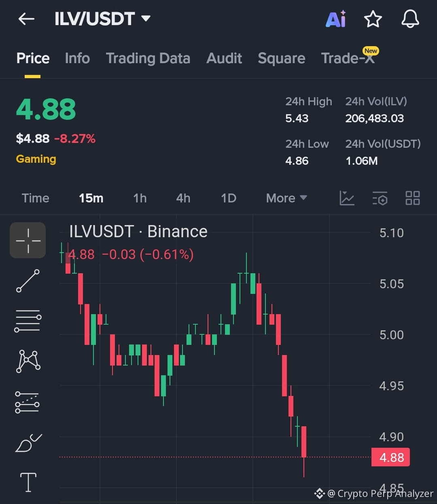Screen dimensions: 437x504
Task: Open the Trade-X tab
Action: 348,58
